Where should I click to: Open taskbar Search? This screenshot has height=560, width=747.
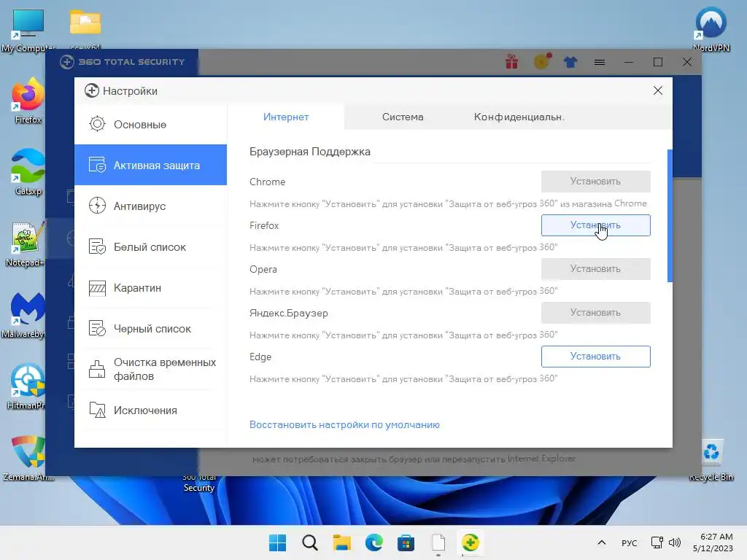click(x=309, y=542)
